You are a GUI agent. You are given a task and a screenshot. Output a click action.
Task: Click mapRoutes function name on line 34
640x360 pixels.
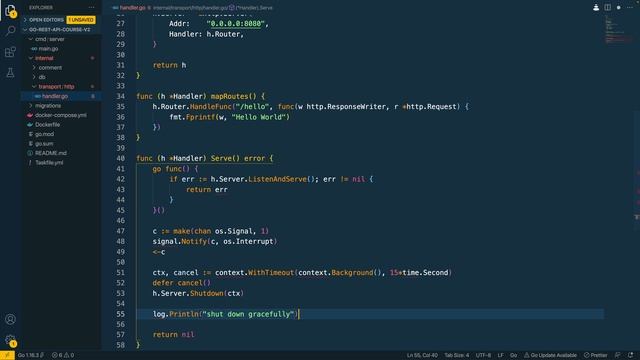coord(229,96)
